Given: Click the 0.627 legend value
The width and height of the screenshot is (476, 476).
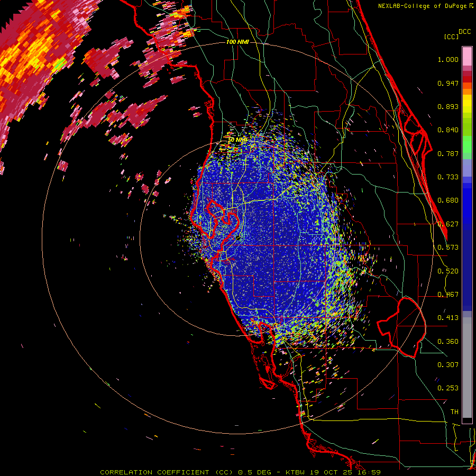Looking at the screenshot, I should (448, 224).
